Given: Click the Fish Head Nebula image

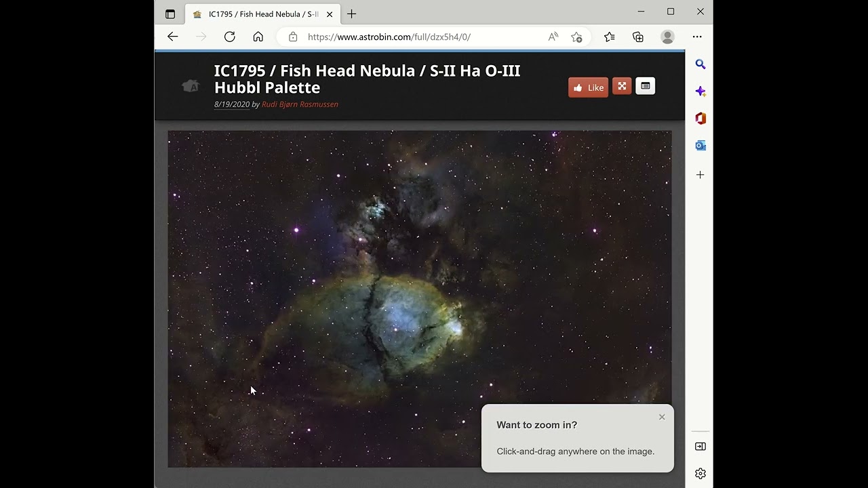Looking at the screenshot, I should click(420, 299).
